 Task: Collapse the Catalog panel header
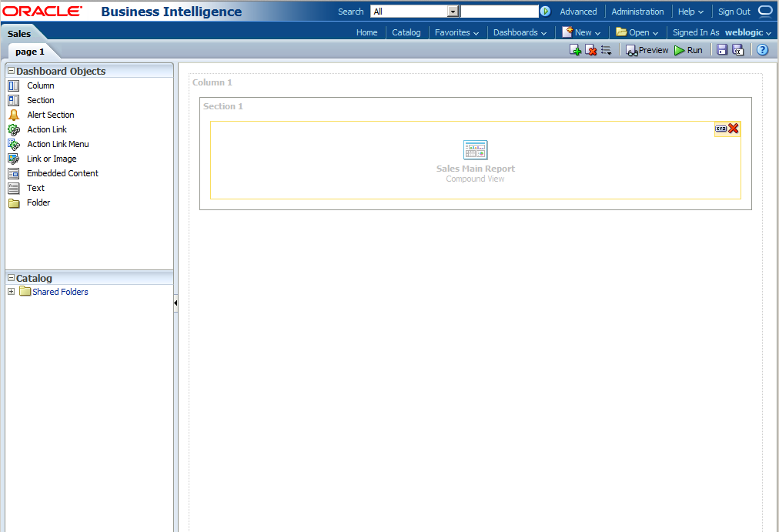pyautogui.click(x=9, y=278)
